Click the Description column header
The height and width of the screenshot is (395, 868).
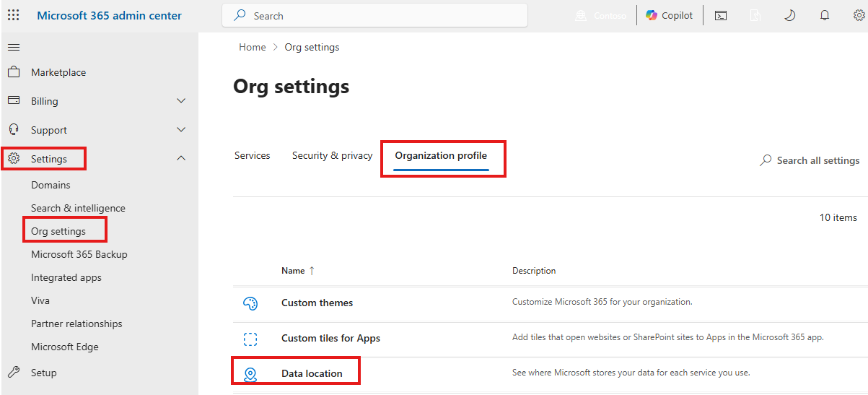(534, 271)
